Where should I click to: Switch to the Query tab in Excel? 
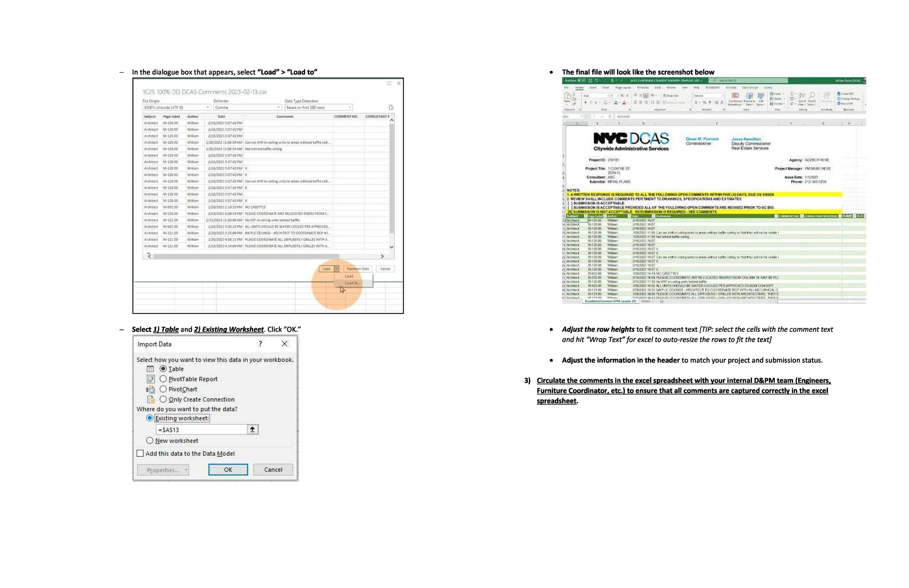[768, 88]
